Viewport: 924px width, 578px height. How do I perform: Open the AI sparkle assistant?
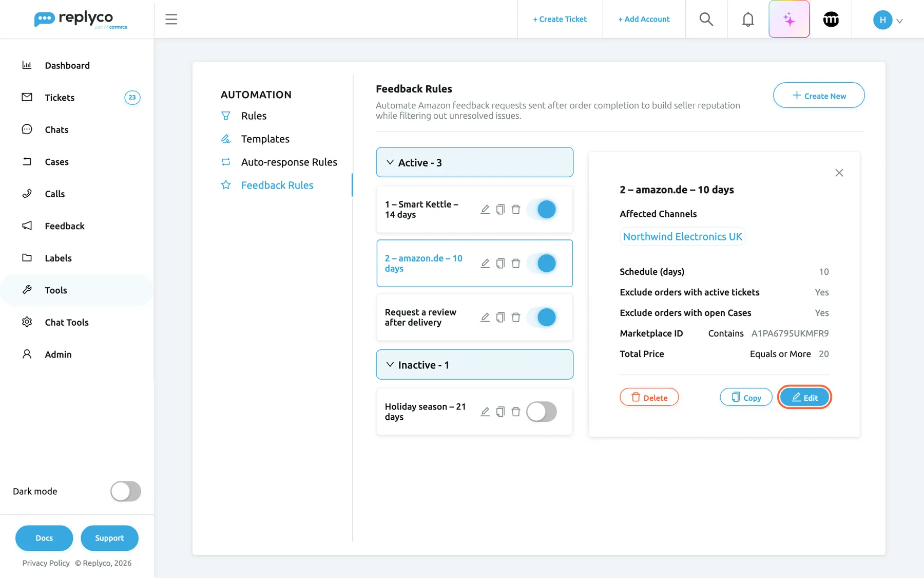tap(789, 19)
